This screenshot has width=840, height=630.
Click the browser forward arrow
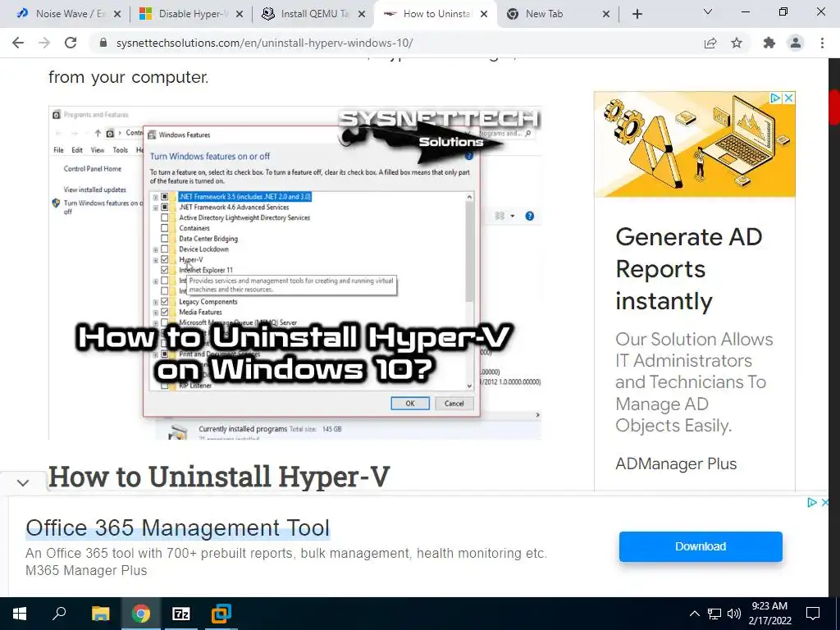44,43
